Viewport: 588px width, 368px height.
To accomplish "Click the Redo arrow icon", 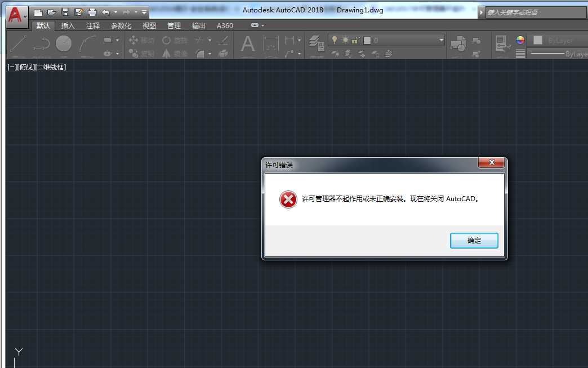I will point(126,12).
